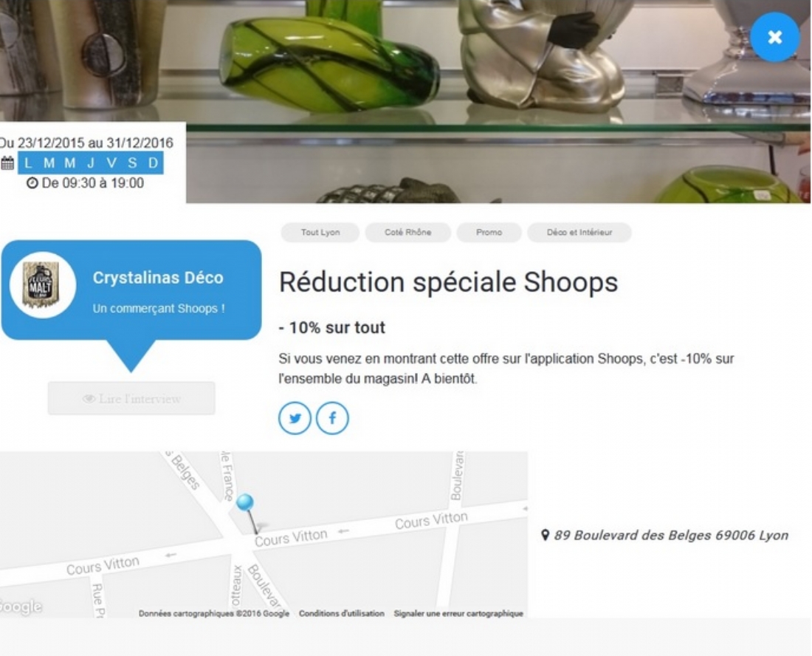
Task: Click the location pin icon beside the address
Action: coord(545,535)
